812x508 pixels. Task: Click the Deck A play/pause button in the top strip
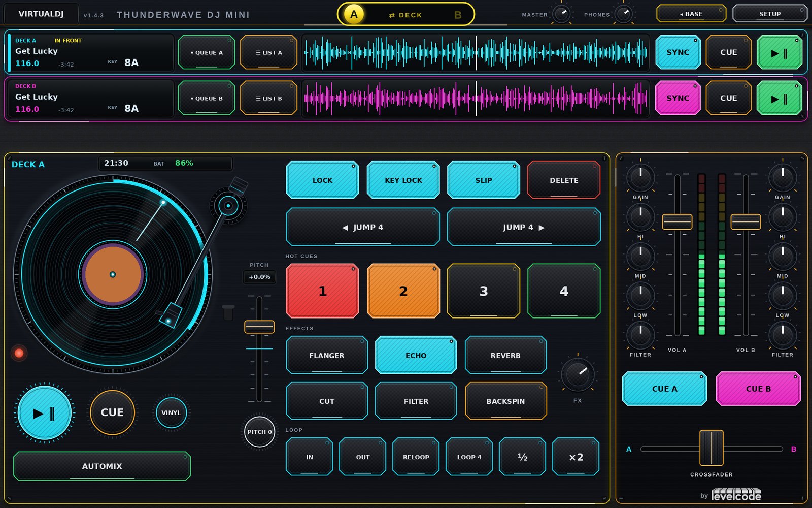[x=779, y=52]
